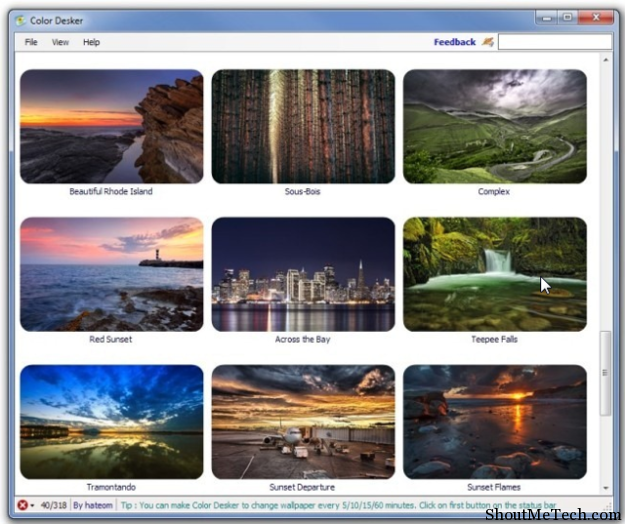Viewport: 625px width, 524px height.
Task: Click the Color Desker app icon in title bar
Action: pos(19,18)
